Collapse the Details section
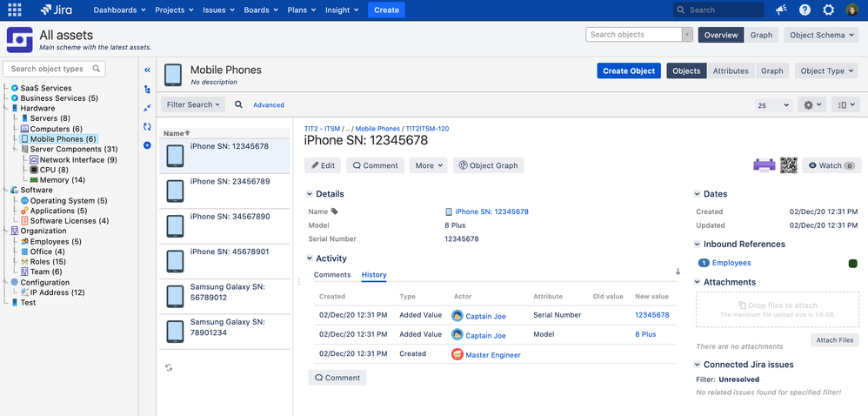868x416 pixels. pyautogui.click(x=310, y=194)
